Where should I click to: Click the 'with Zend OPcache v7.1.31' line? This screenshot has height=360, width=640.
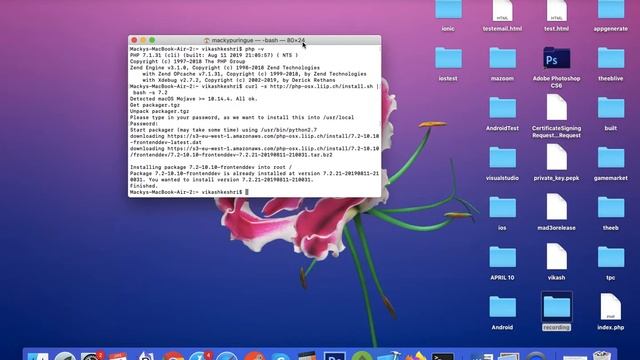coord(254,74)
